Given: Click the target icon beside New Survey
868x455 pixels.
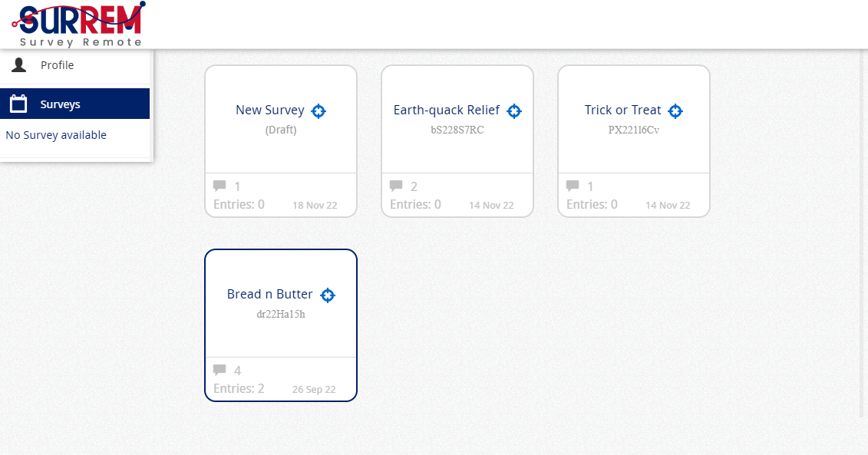Looking at the screenshot, I should pyautogui.click(x=318, y=111).
